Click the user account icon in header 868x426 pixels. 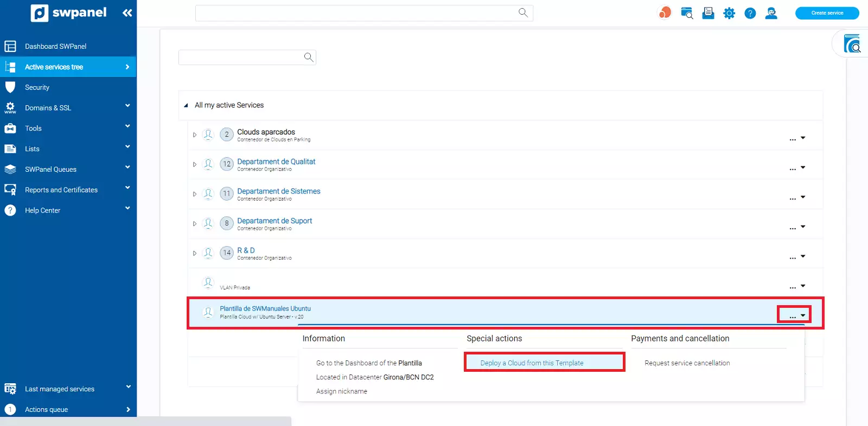coord(771,13)
